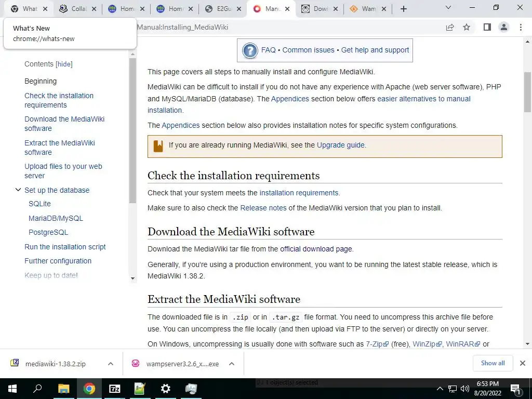Open Get help and support link

(375, 50)
